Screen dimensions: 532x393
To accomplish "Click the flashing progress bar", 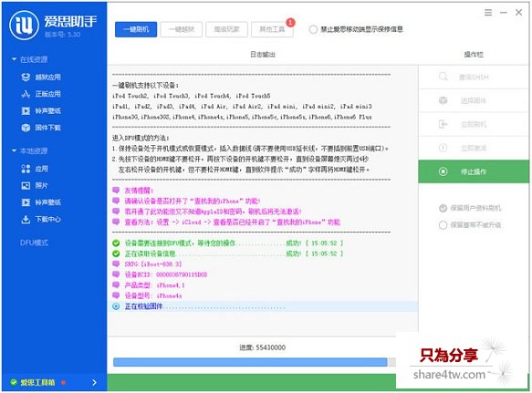I will [x=255, y=362].
